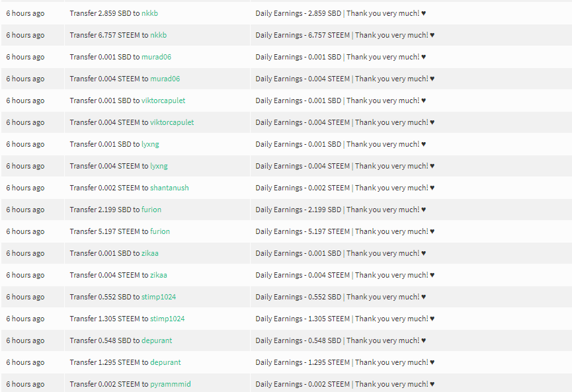Open murad06 link in 0.001 SBD transfer
Image resolution: width=572 pixels, height=392 pixels.
(x=156, y=58)
